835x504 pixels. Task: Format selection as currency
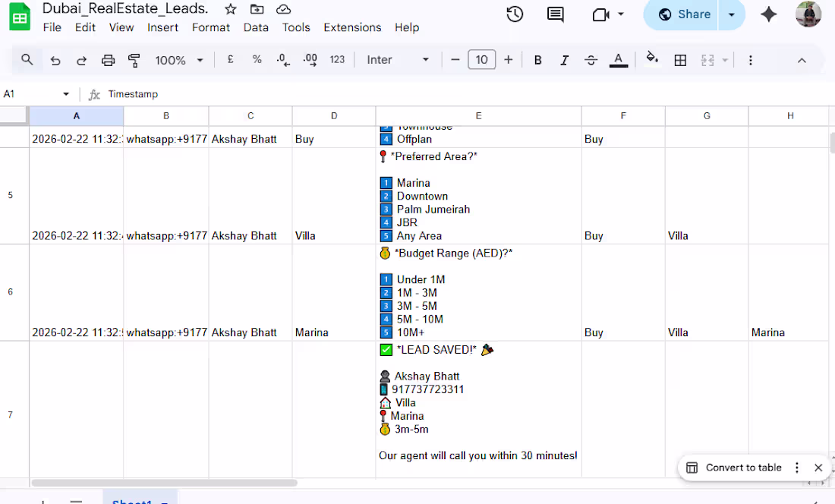[x=230, y=59]
